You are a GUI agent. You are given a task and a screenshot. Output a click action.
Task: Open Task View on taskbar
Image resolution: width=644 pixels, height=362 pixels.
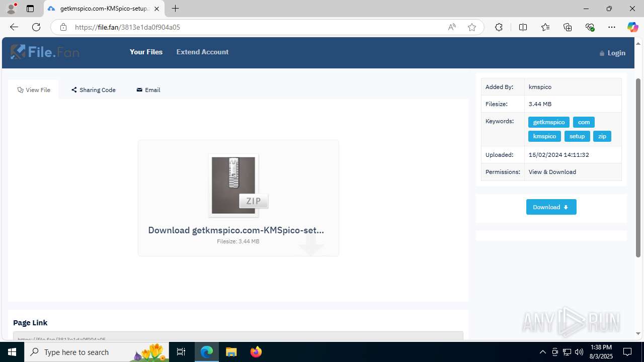tap(182, 352)
